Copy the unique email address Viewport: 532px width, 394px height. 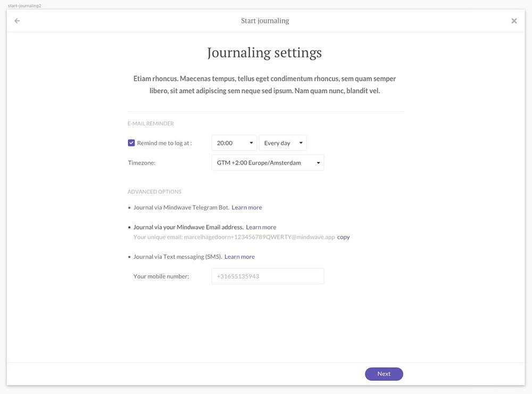344,237
